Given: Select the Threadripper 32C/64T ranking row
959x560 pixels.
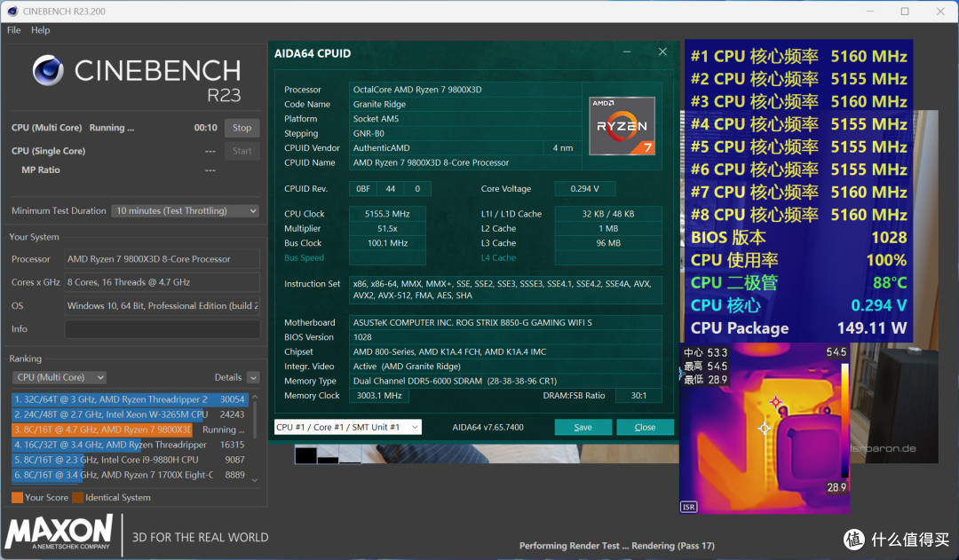Looking at the screenshot, I should (130, 399).
